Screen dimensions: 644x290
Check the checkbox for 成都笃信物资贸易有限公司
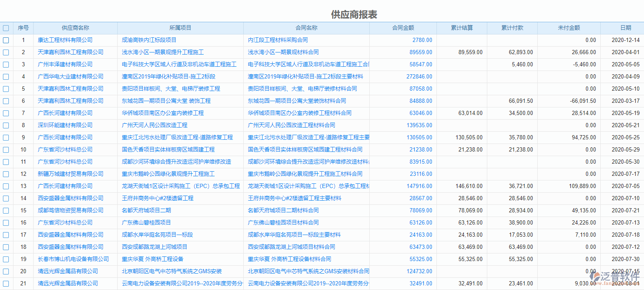pos(6,210)
